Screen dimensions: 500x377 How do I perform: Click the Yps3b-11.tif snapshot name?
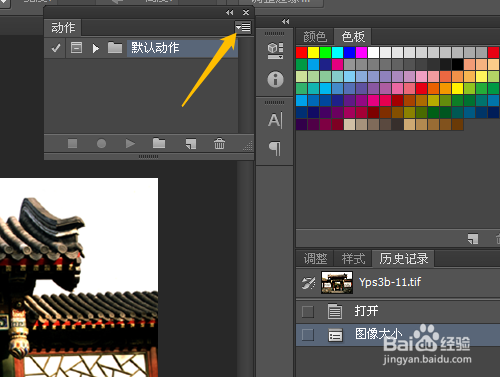(390, 282)
